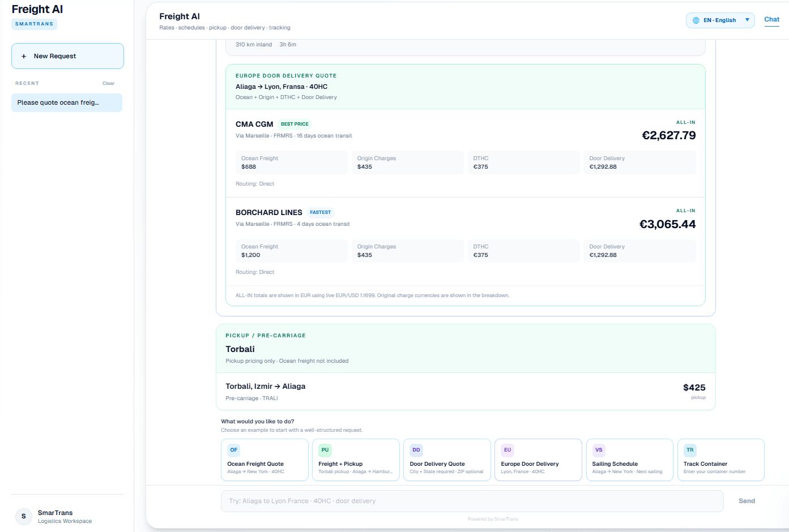Viewport: 789px width, 532px height.
Task: Click the S avatar for SmarTrans workspace
Action: click(x=24, y=516)
